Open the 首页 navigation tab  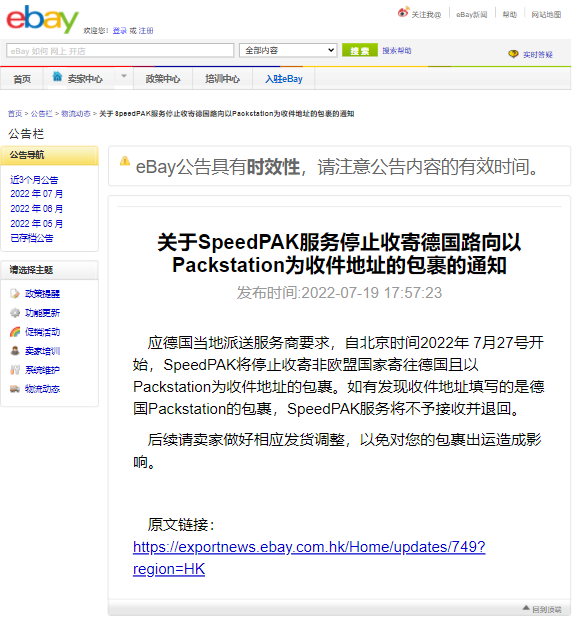(x=22, y=79)
